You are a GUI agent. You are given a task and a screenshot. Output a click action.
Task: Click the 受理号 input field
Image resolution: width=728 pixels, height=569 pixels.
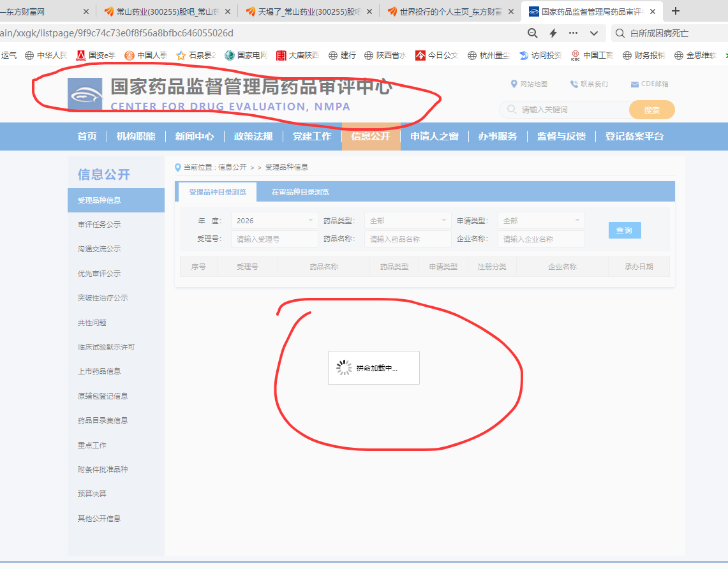(x=274, y=239)
